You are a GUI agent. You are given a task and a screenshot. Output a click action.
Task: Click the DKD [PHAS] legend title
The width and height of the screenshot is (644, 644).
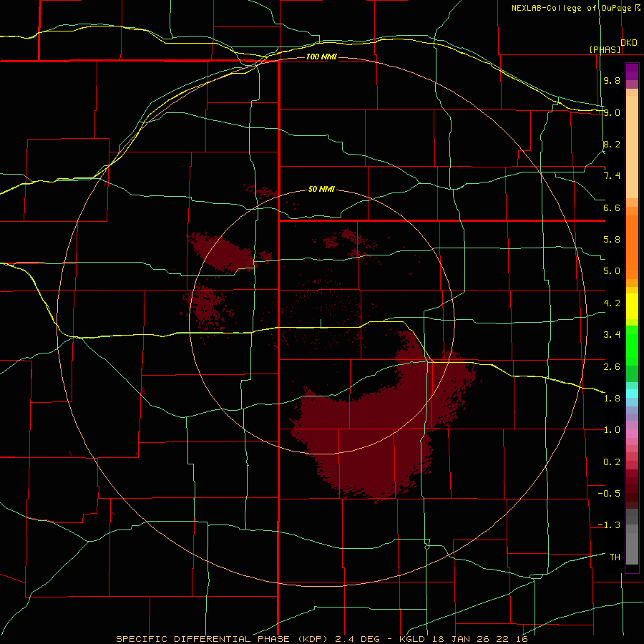click(x=613, y=46)
